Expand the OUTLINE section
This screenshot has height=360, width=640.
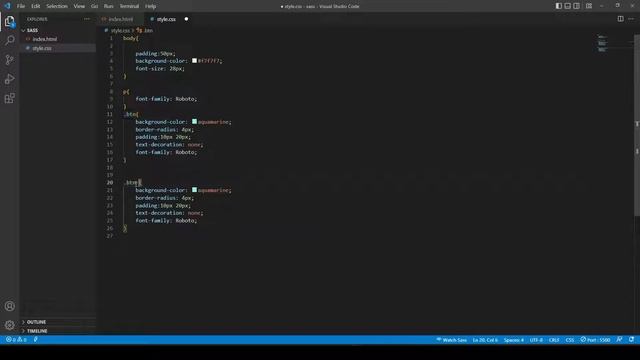tap(58, 322)
